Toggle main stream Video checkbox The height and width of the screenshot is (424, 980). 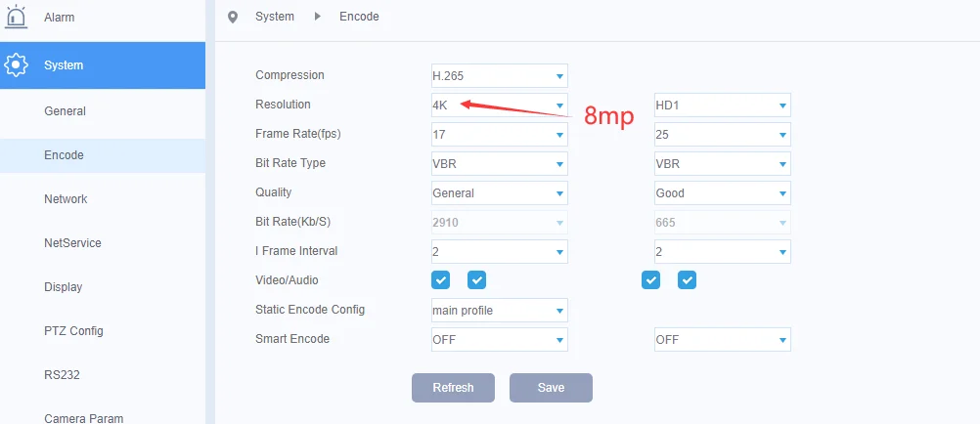441,280
